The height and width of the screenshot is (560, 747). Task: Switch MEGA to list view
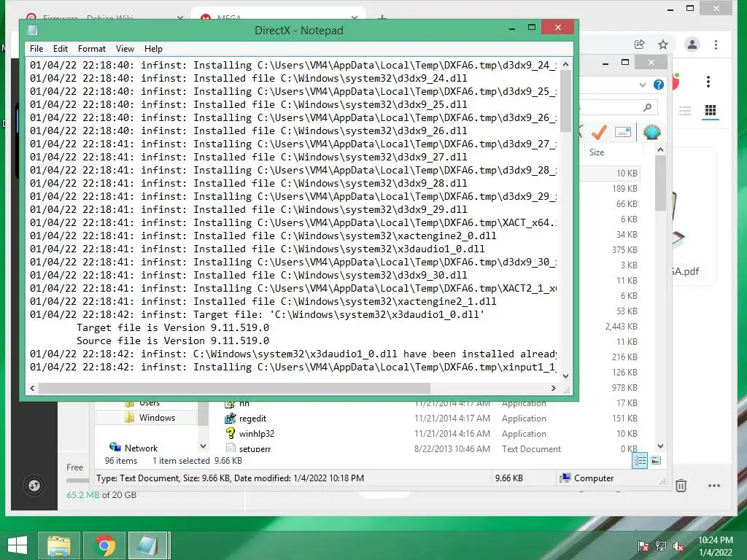coord(685,111)
